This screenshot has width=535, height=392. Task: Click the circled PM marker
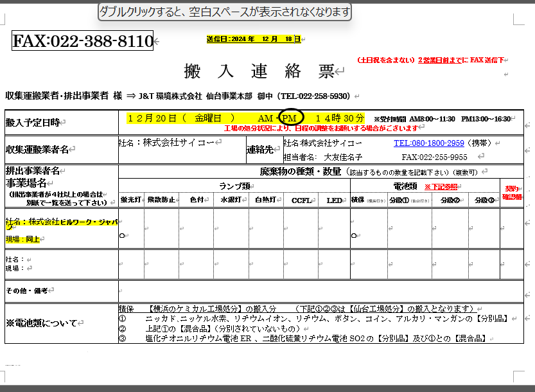[x=290, y=118]
